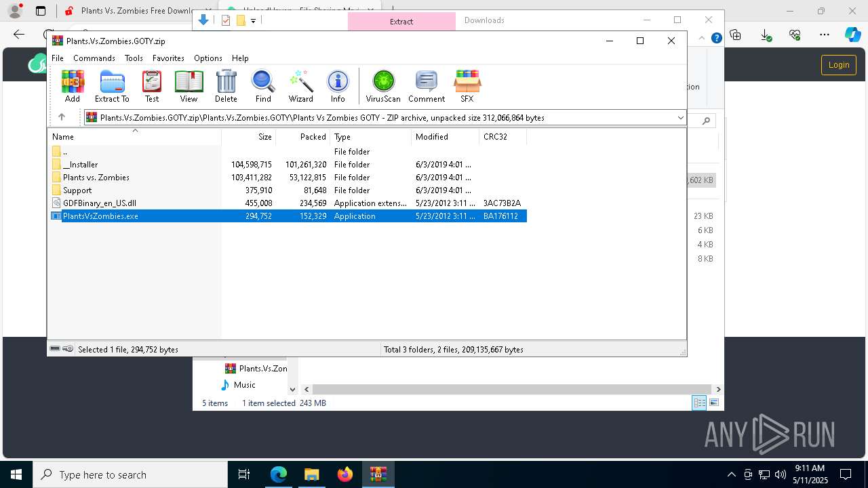Open browser downloads icon
This screenshot has height=488, width=868.
point(766,35)
